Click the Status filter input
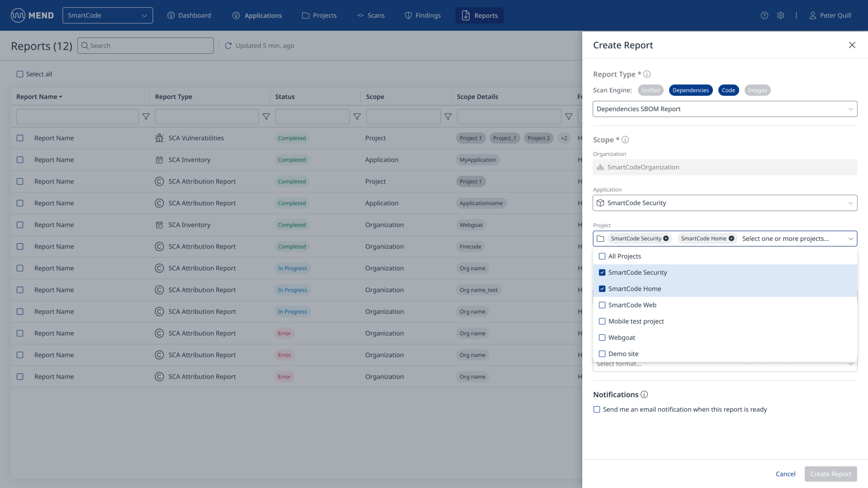 pos(312,116)
